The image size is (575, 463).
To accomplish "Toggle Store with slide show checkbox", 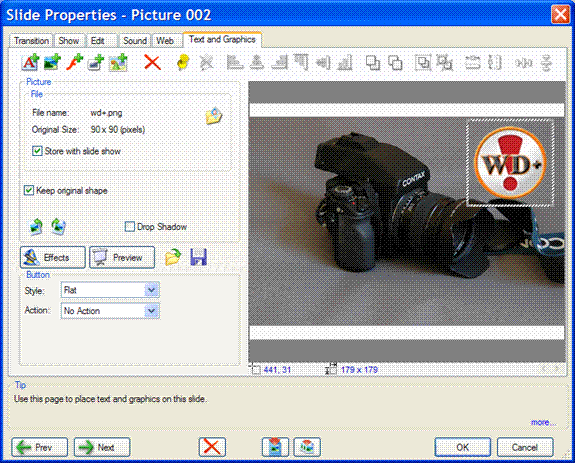I will pyautogui.click(x=37, y=151).
